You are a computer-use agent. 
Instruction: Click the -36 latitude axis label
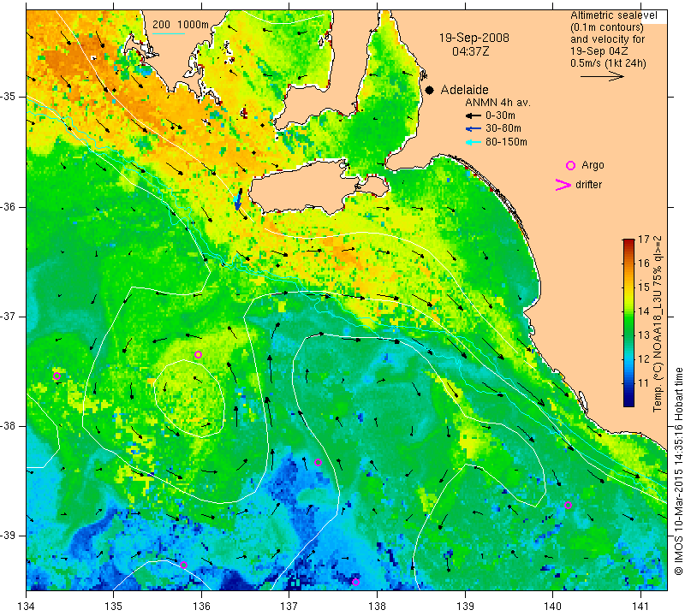pyautogui.click(x=9, y=206)
